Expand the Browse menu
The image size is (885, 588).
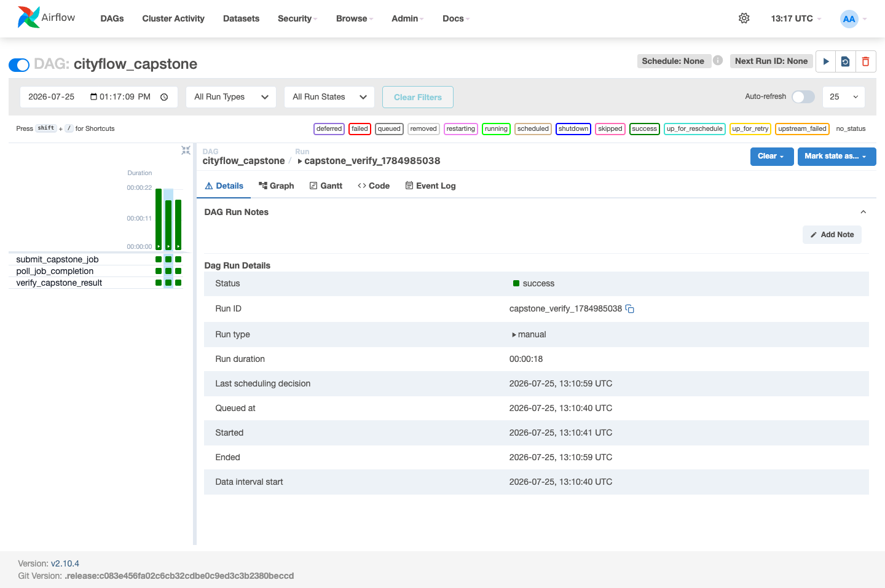[x=355, y=18]
